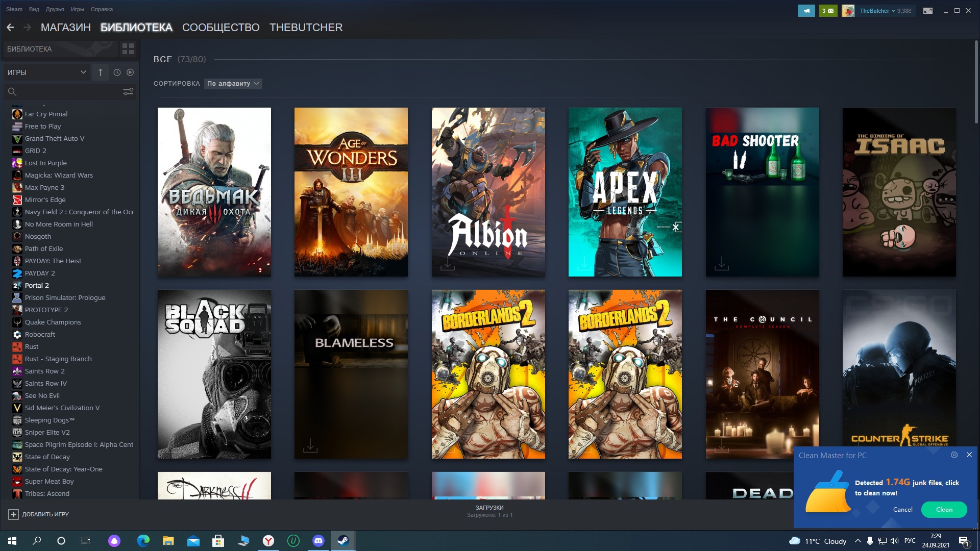Open Age of Wonders III cover

(x=351, y=192)
